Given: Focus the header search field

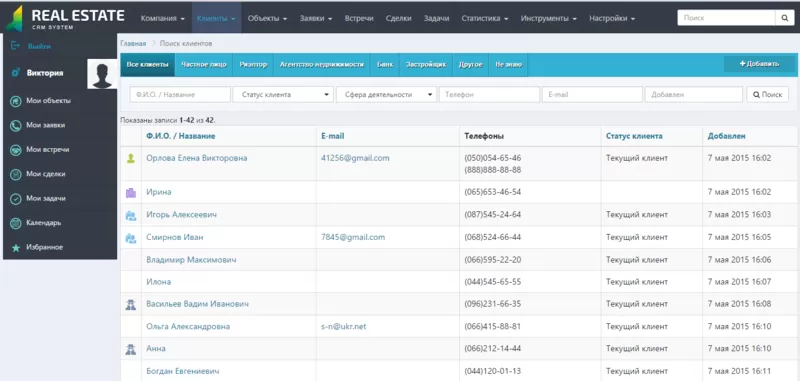Looking at the screenshot, I should 727,18.
